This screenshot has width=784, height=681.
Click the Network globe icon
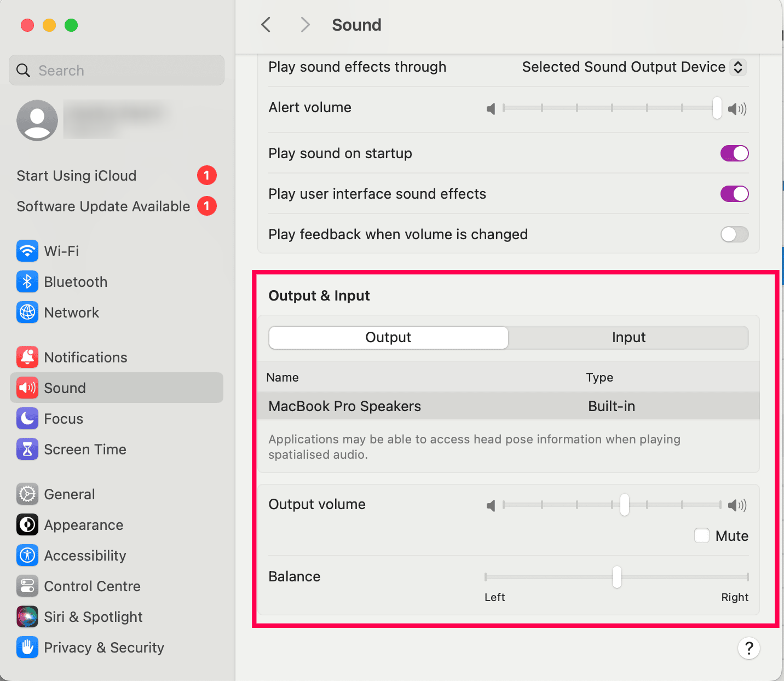[27, 313]
